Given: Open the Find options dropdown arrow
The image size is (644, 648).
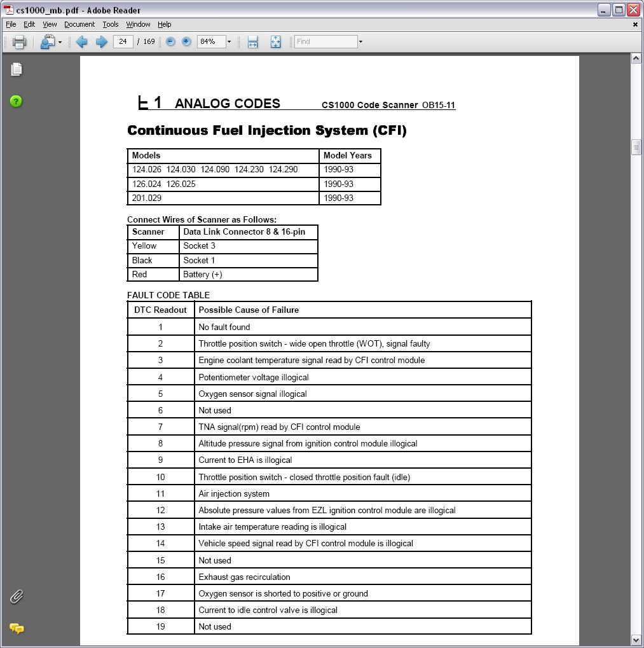Looking at the screenshot, I should point(360,42).
